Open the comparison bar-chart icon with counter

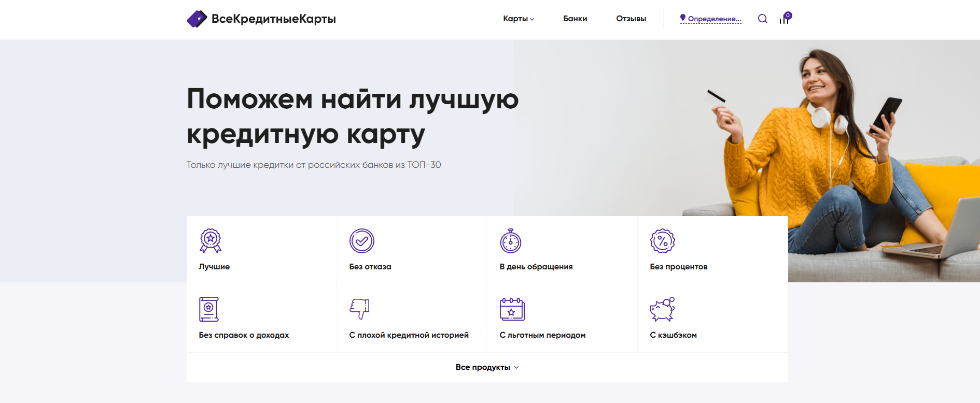785,18
